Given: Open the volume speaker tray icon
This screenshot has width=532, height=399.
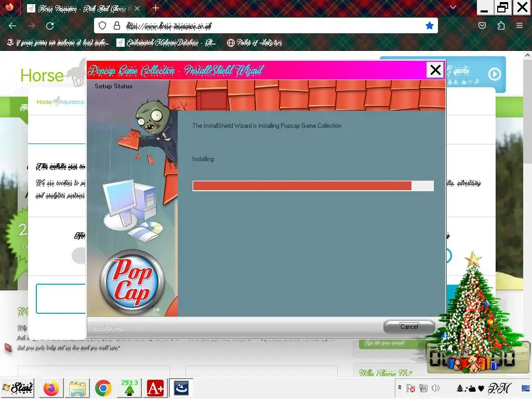Looking at the screenshot, I should click(x=435, y=388).
